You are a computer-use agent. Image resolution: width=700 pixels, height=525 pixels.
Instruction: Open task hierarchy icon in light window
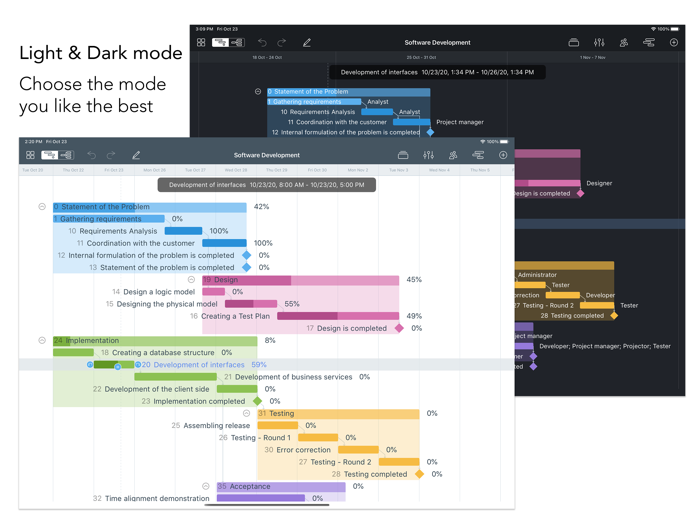tap(478, 155)
